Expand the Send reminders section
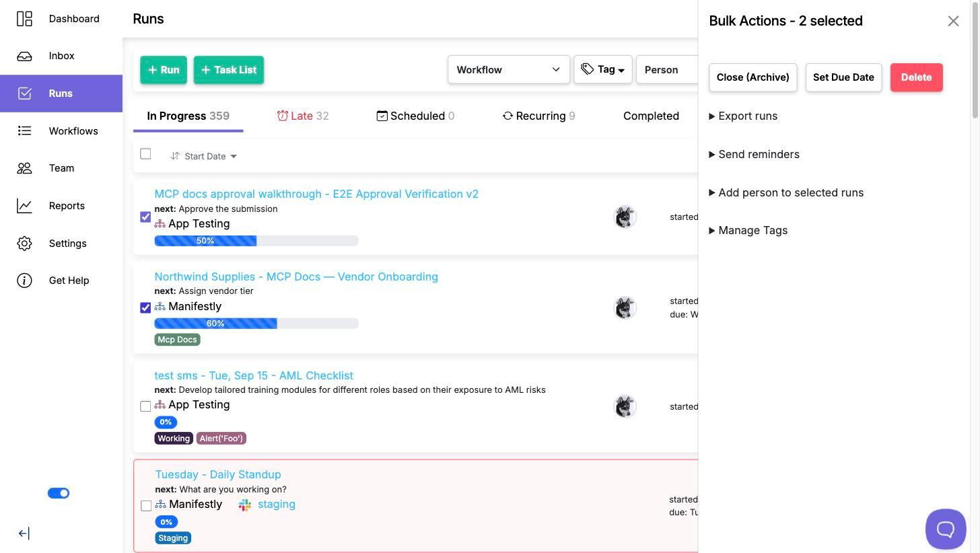Screen dimensions: 980x553 [755, 155]
